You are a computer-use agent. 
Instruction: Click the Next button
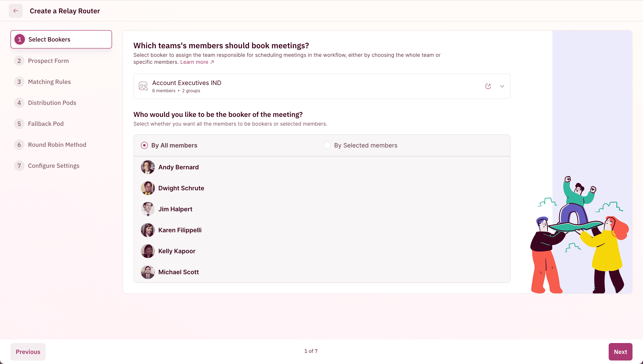point(620,352)
